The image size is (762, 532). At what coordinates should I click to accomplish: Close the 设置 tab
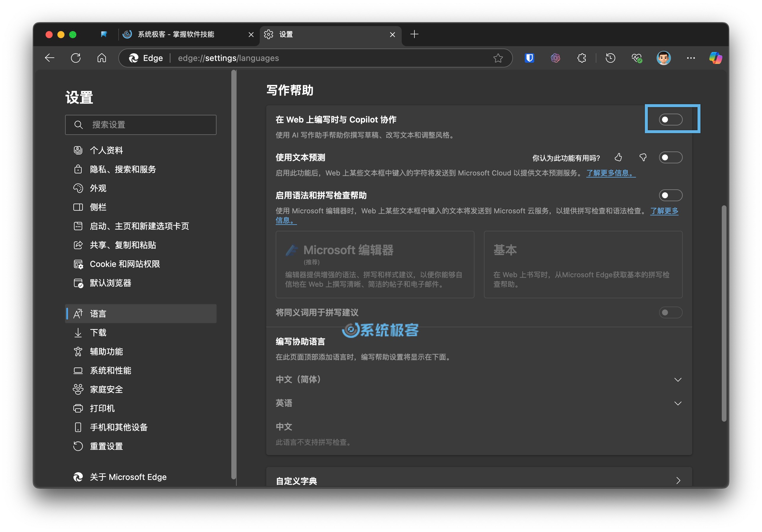pos(392,34)
